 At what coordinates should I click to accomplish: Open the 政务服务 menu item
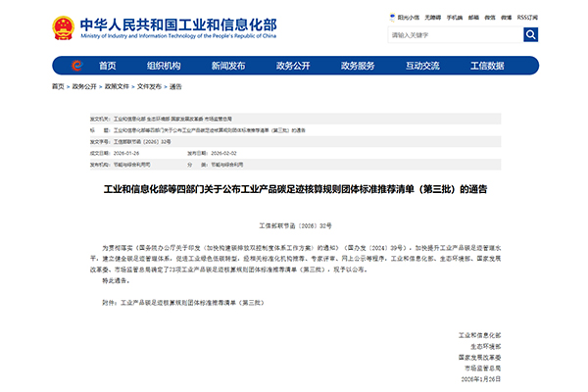point(358,66)
